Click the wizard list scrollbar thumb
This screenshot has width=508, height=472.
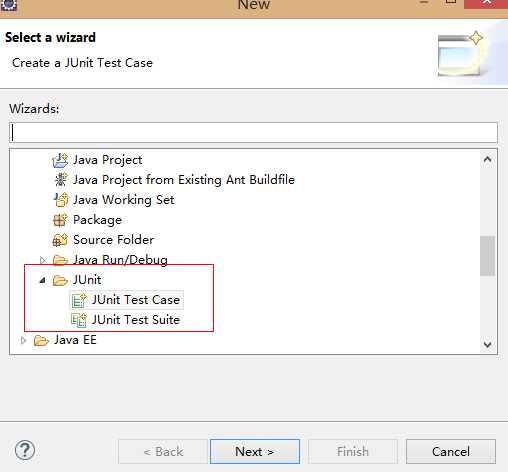pyautogui.click(x=487, y=256)
